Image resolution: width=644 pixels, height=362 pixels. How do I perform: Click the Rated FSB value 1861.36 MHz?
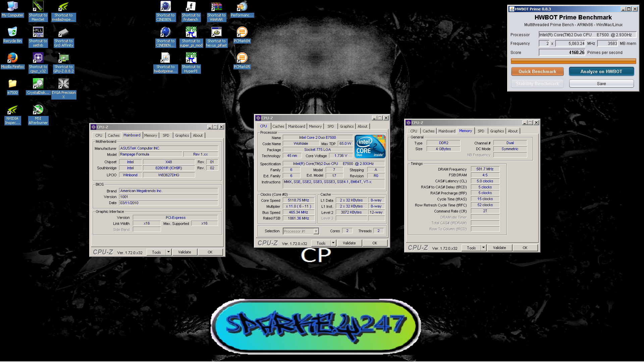pos(299,219)
